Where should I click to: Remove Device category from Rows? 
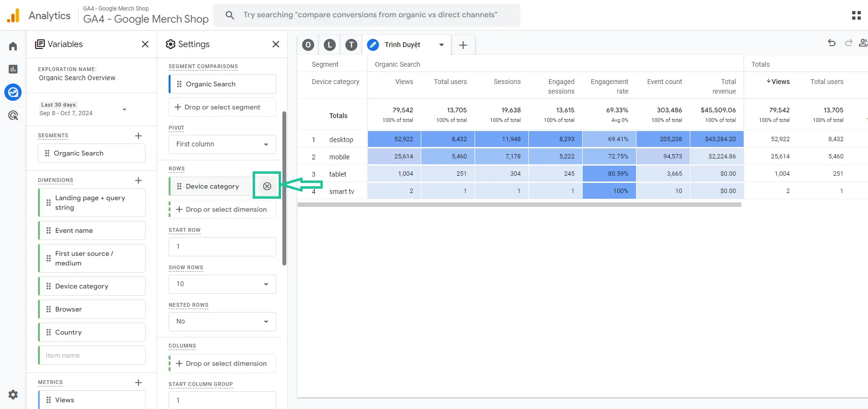[267, 186]
